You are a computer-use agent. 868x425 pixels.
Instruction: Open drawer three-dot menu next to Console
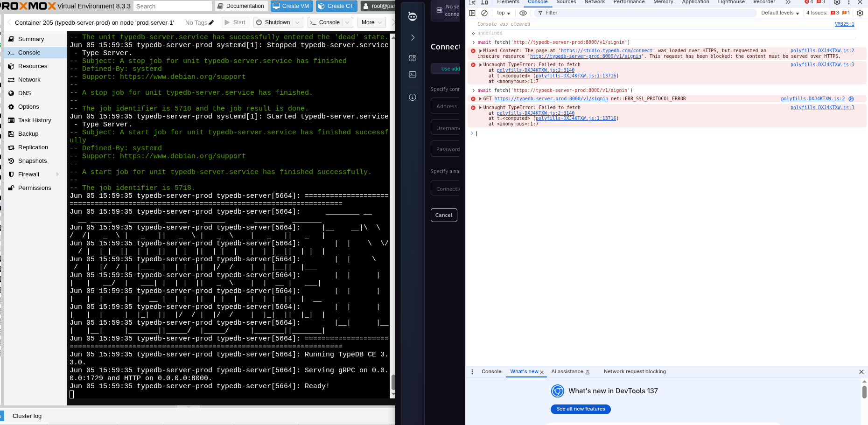[x=472, y=372]
